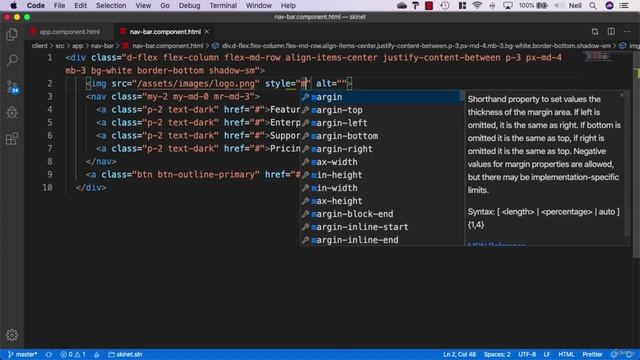
Task: Click nav-bar folder in the breadcrumb
Action: coord(102,46)
